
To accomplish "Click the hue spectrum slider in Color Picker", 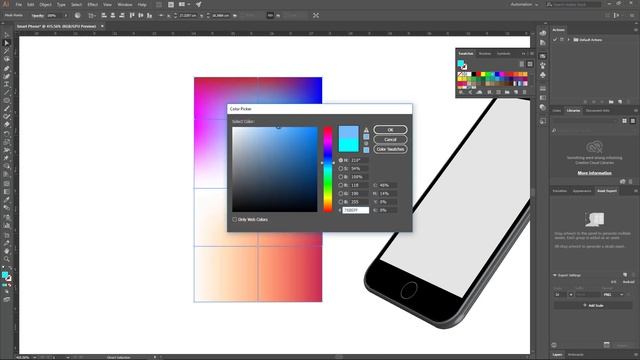I will 328,169.
